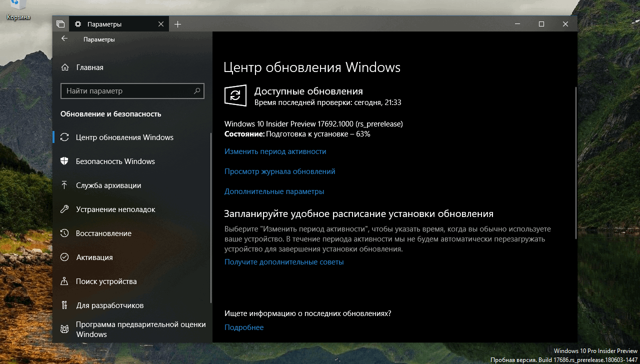Screen dimensions: 640x364
Task: Click the Доступные обновления update icon
Action: (234, 95)
